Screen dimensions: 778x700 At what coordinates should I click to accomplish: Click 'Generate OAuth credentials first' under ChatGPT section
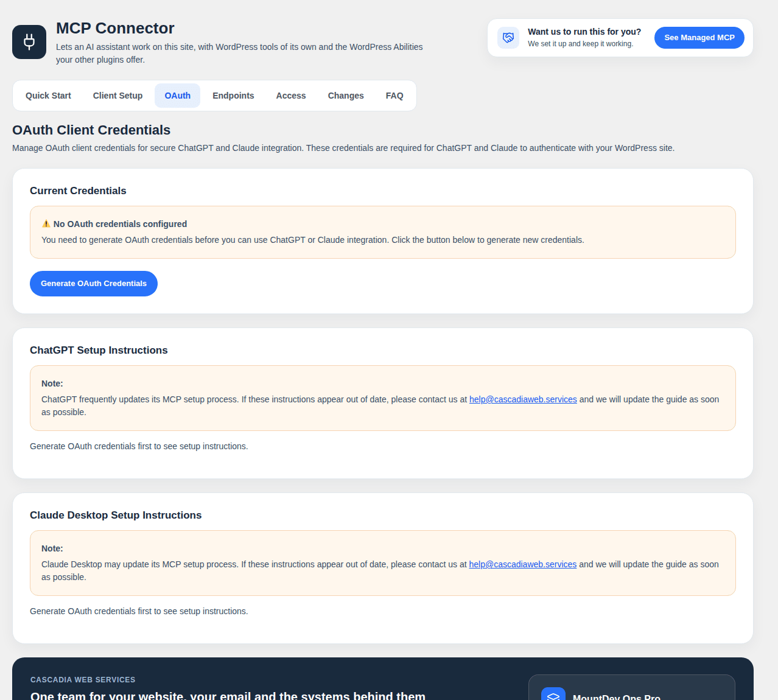click(139, 446)
